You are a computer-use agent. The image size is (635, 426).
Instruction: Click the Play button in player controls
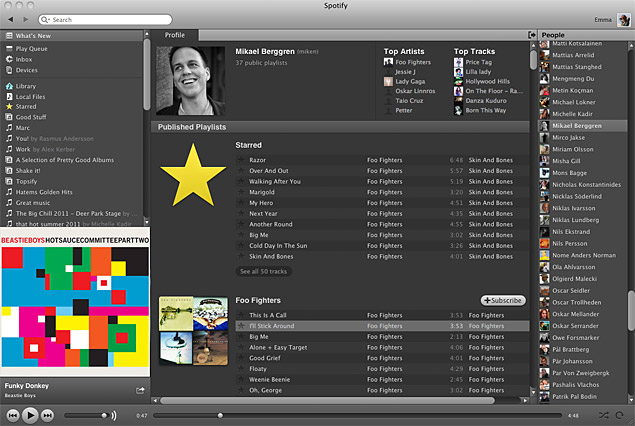click(30, 414)
